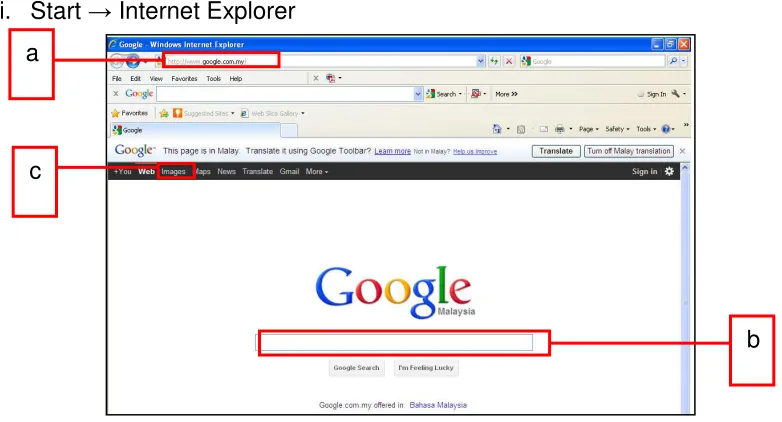Close the Google Toolbar with its X icon
Image resolution: width=782 pixels, height=422 pixels.
click(116, 93)
